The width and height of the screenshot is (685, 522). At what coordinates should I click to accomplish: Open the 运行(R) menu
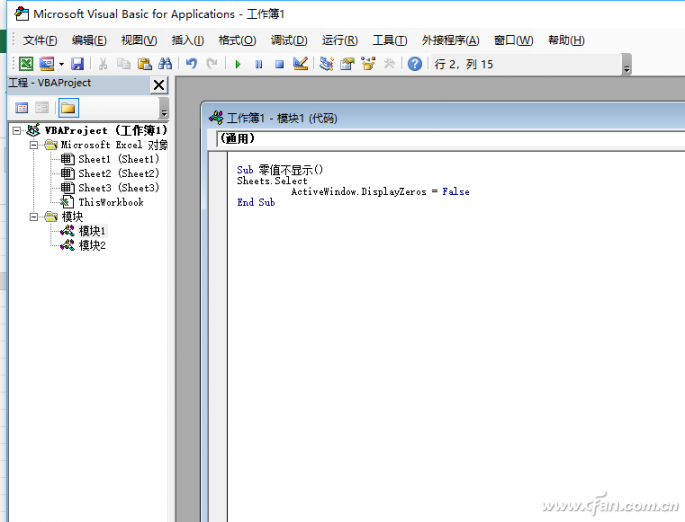point(340,40)
